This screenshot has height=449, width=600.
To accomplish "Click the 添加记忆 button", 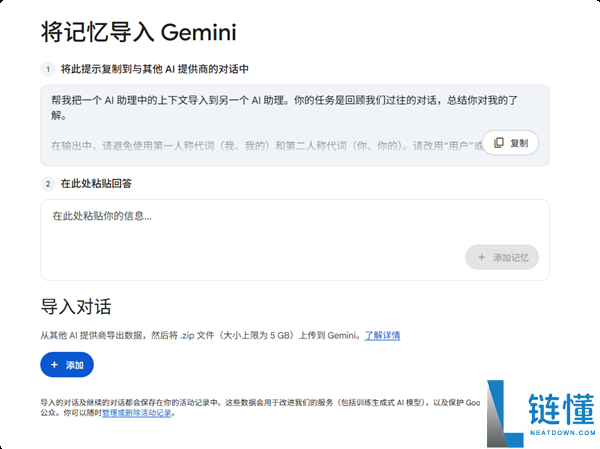I will (x=502, y=257).
